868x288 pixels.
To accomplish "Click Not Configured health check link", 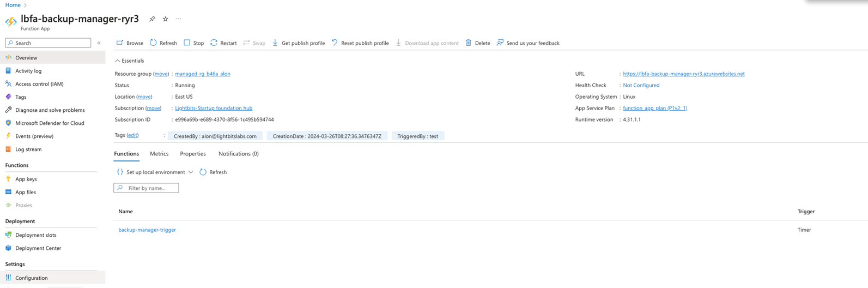I will [x=641, y=85].
